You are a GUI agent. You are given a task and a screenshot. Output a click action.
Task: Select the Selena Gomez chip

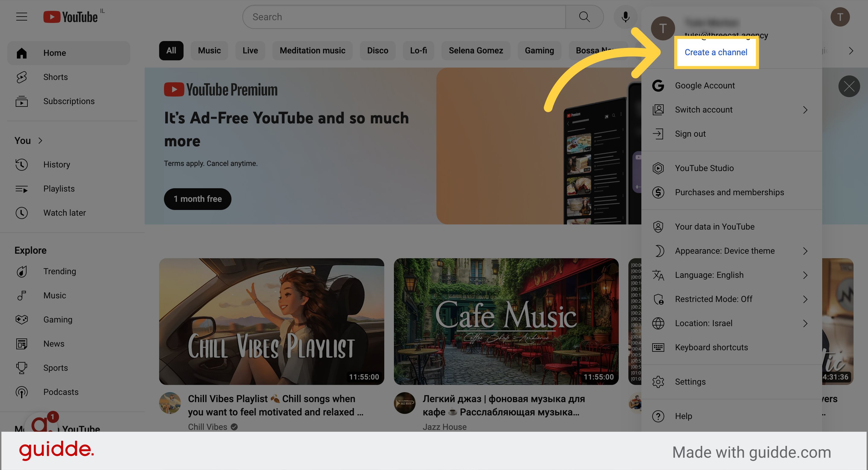click(476, 51)
